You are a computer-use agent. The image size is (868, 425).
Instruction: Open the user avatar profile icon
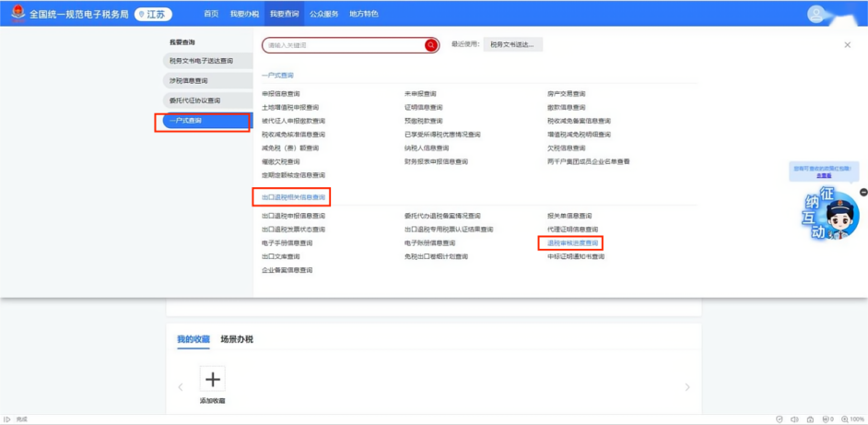coord(816,14)
